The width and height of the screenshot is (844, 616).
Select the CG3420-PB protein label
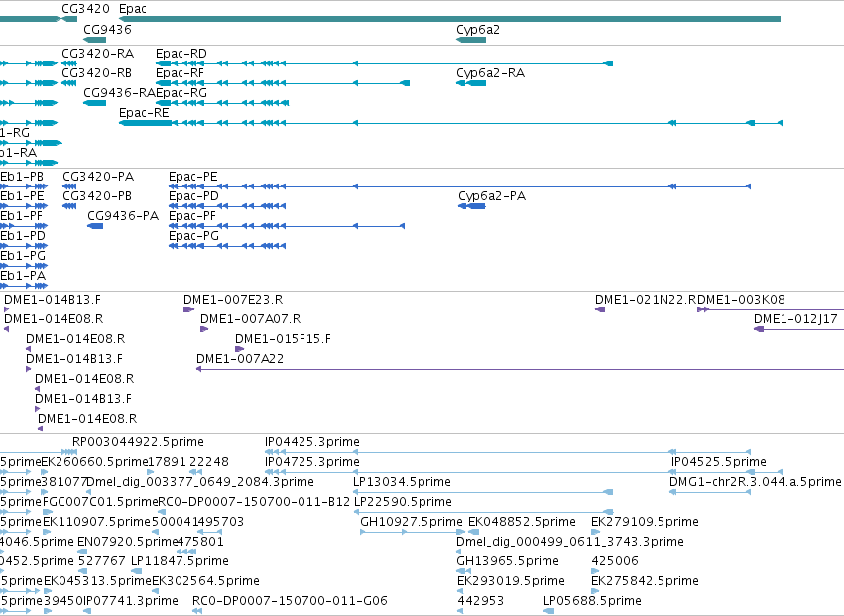click(x=97, y=196)
